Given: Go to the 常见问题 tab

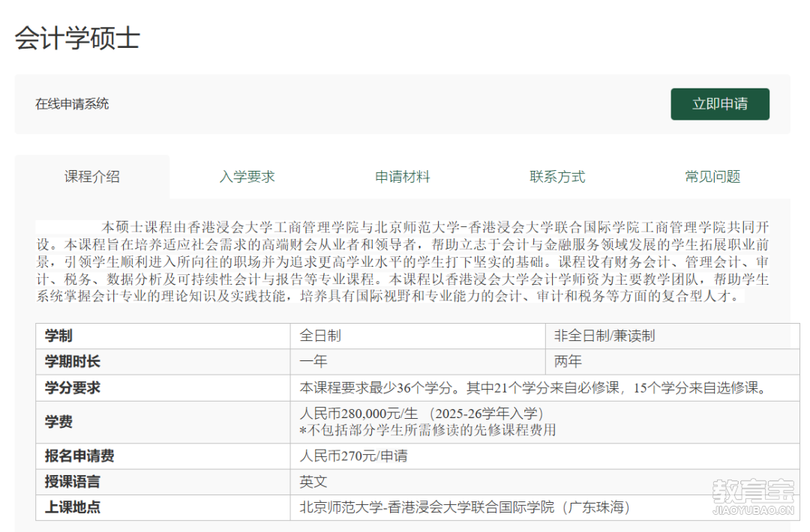Looking at the screenshot, I should click(x=712, y=177).
